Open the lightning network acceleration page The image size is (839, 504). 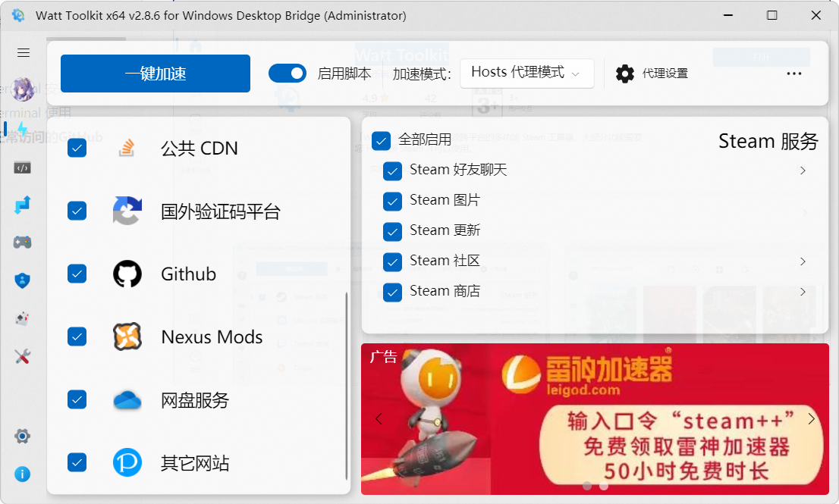22,129
